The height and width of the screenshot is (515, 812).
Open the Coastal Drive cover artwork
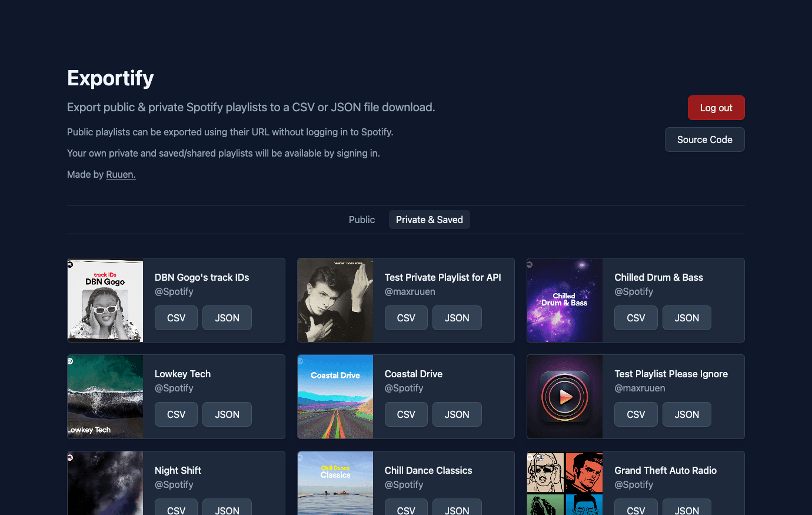click(335, 397)
